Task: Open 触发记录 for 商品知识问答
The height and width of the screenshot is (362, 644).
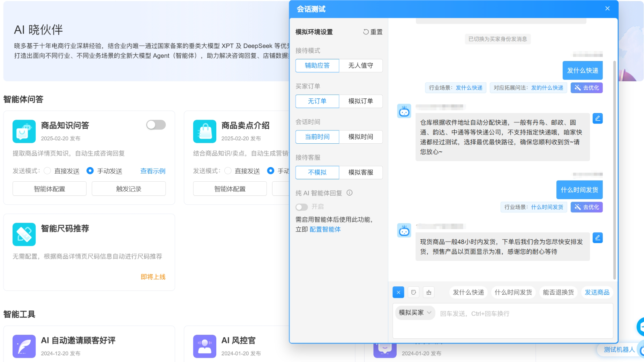Action: click(x=129, y=189)
